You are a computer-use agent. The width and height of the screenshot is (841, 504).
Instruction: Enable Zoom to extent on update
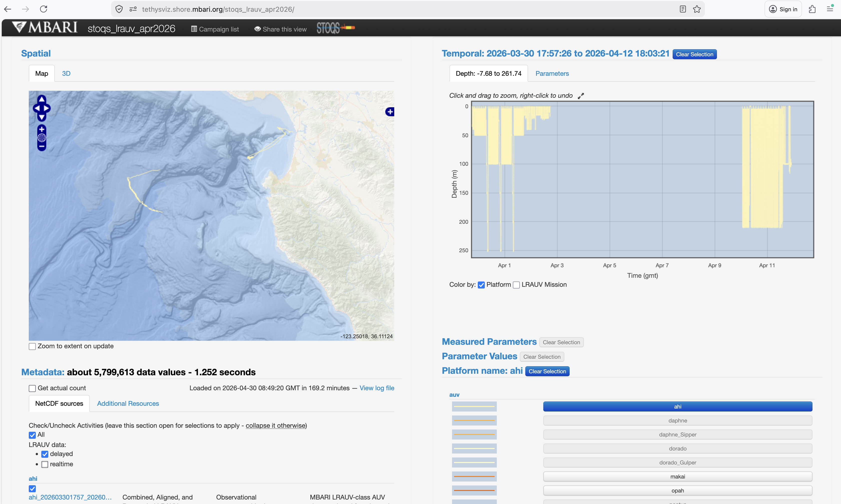coord(32,346)
